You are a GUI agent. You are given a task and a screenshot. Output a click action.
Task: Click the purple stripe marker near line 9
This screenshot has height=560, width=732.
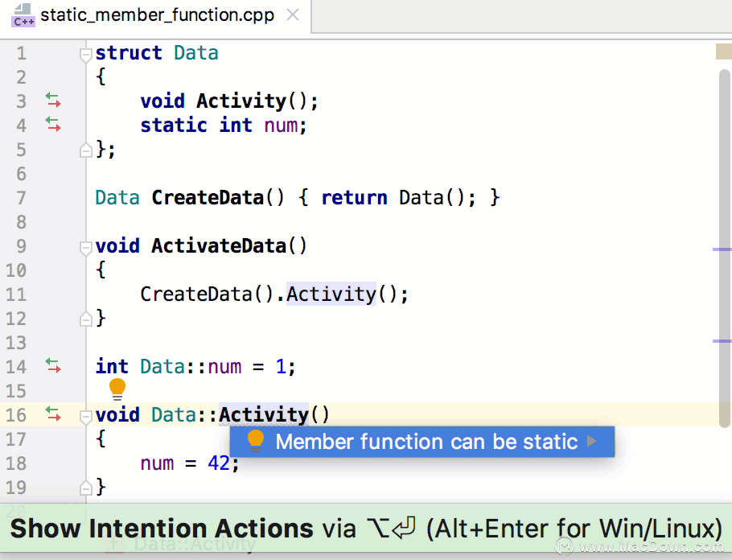pyautogui.click(x=722, y=249)
